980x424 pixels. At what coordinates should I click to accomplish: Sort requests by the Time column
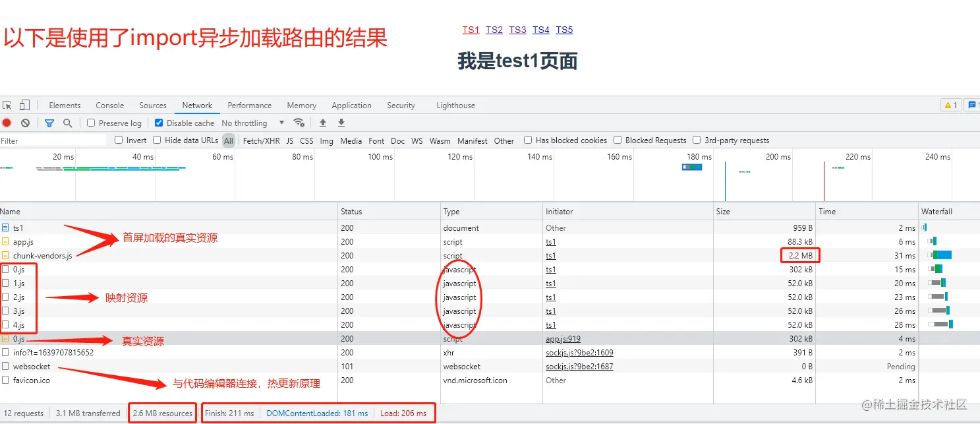tap(867, 212)
